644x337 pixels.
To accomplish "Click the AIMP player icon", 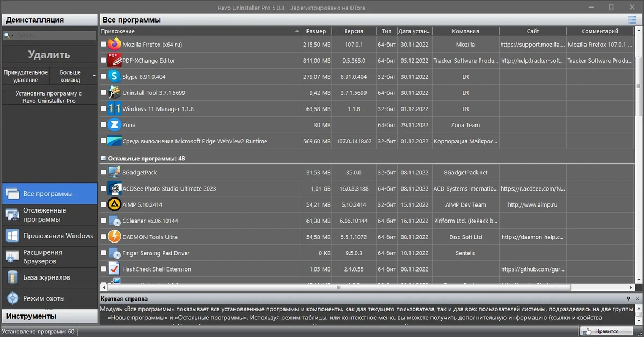I will tap(114, 204).
